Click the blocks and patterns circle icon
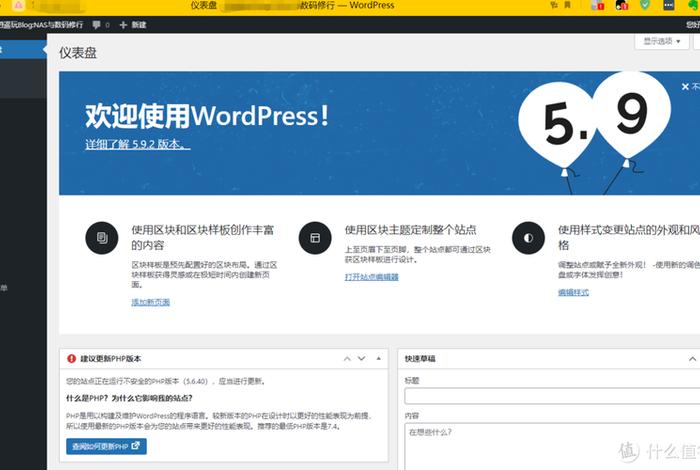The width and height of the screenshot is (700, 470). (x=102, y=238)
